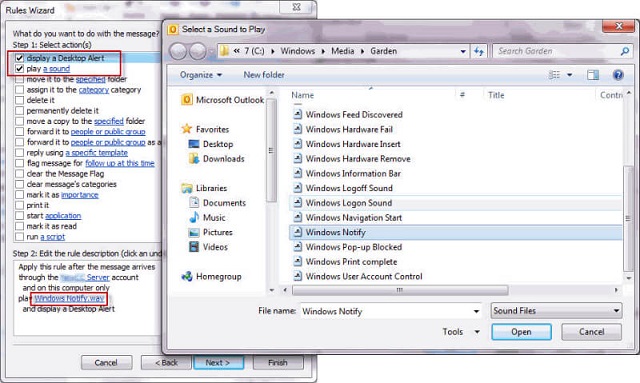The height and width of the screenshot is (383, 640).
Task: Click the Forward navigation arrow in file dialog
Action: [198, 51]
